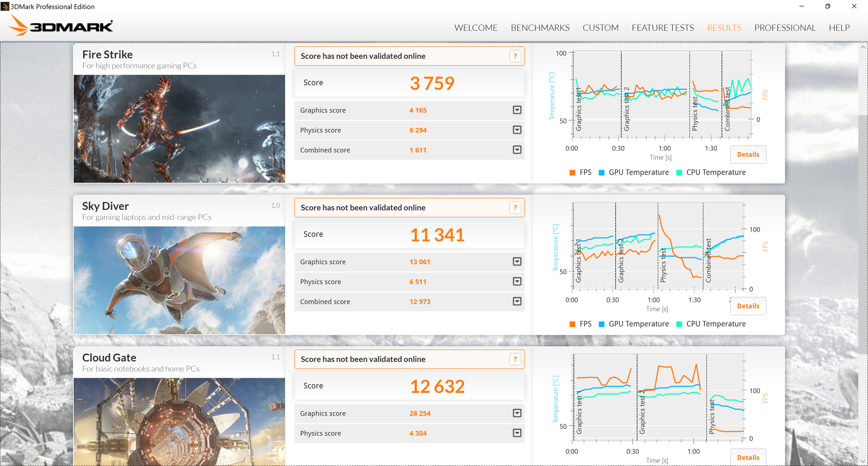Open Details for Fire Strike chart

748,154
